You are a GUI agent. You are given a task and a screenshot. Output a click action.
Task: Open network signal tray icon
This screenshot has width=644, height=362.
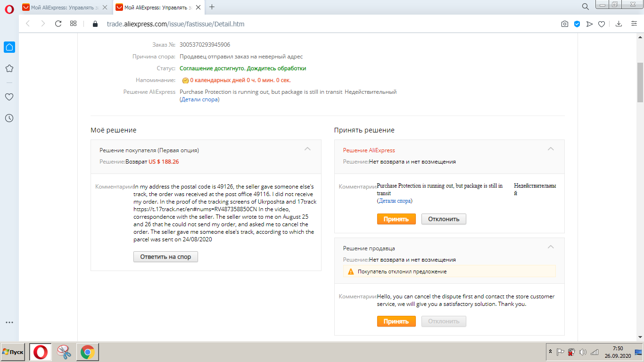pyautogui.click(x=594, y=352)
